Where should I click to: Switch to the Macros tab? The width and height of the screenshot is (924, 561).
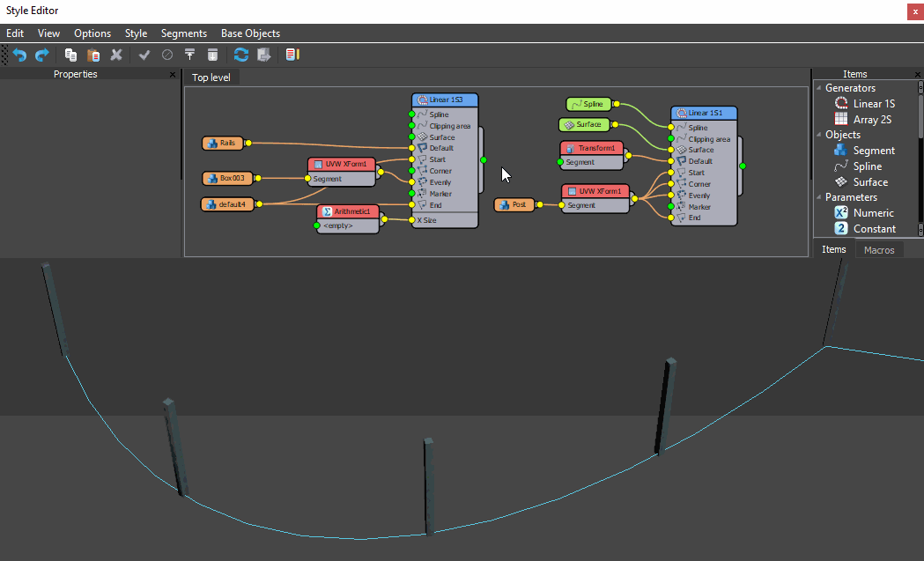878,249
